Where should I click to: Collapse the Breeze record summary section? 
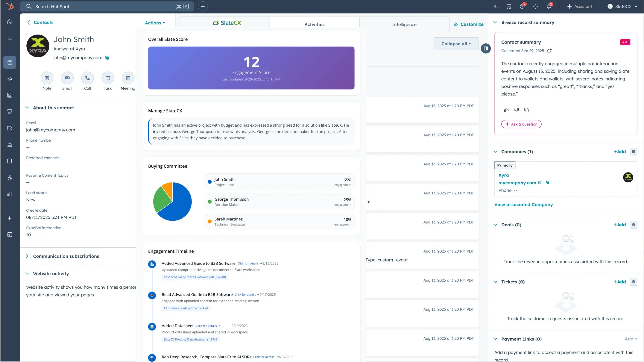tap(495, 23)
